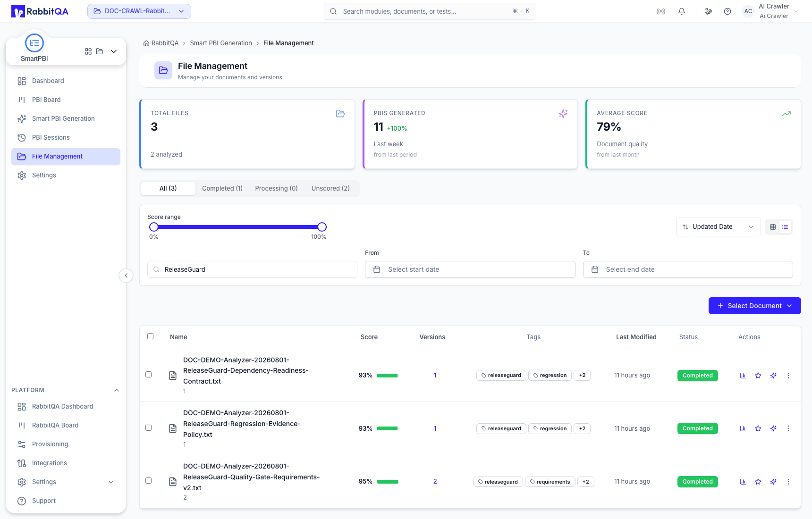Viewport: 812px width, 519px height.
Task: Click the SmartPBI module icon
Action: pyautogui.click(x=34, y=43)
